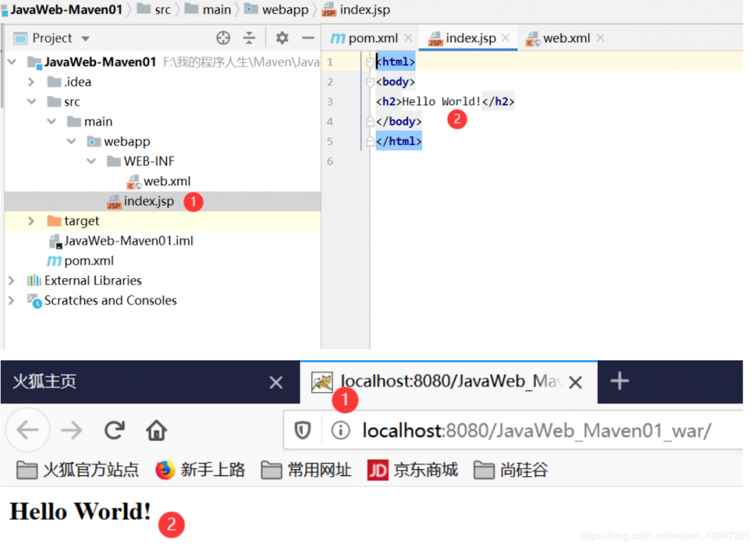The height and width of the screenshot is (547, 756).
Task: Collapse the src folder
Action: click(x=31, y=102)
